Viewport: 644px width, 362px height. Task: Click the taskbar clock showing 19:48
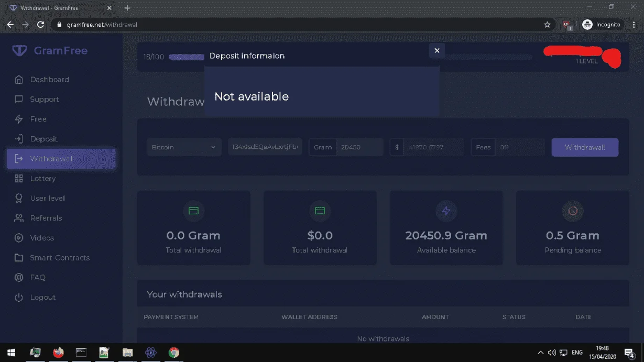click(x=603, y=352)
